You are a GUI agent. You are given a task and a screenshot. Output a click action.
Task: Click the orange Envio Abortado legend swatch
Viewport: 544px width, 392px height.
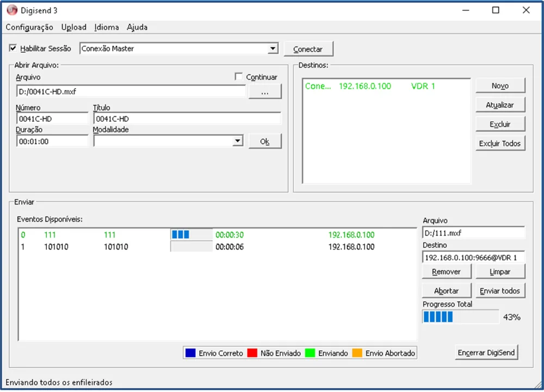(x=357, y=353)
